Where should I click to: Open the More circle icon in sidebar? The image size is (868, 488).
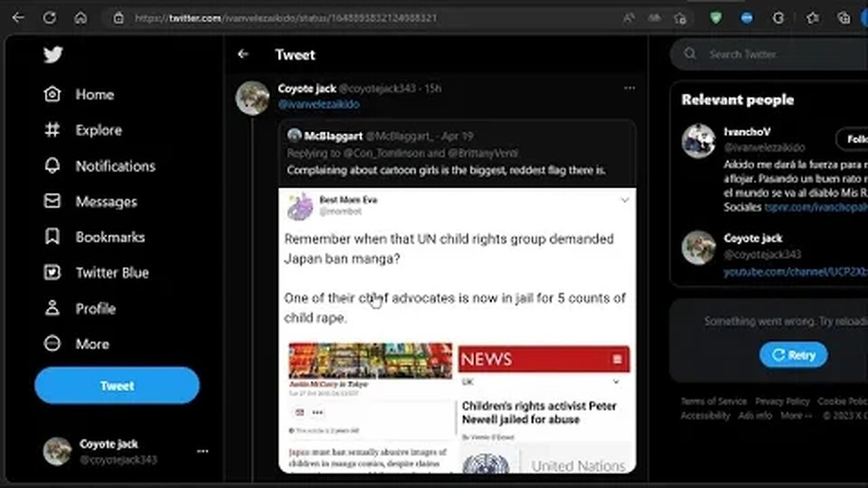(52, 344)
